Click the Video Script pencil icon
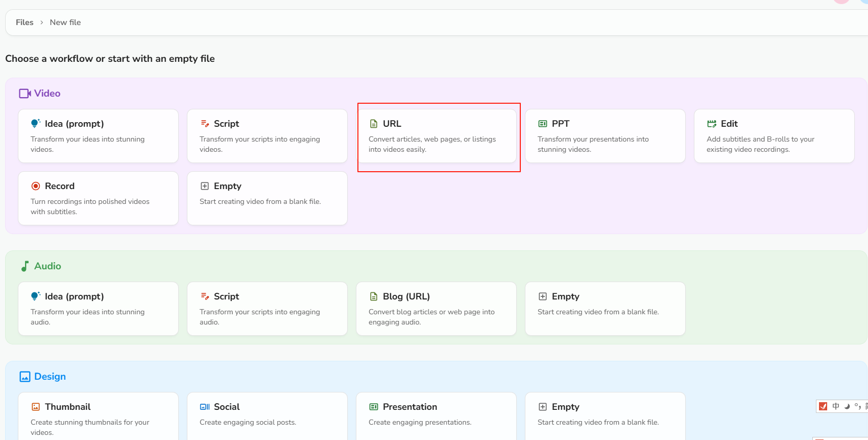 coord(205,123)
